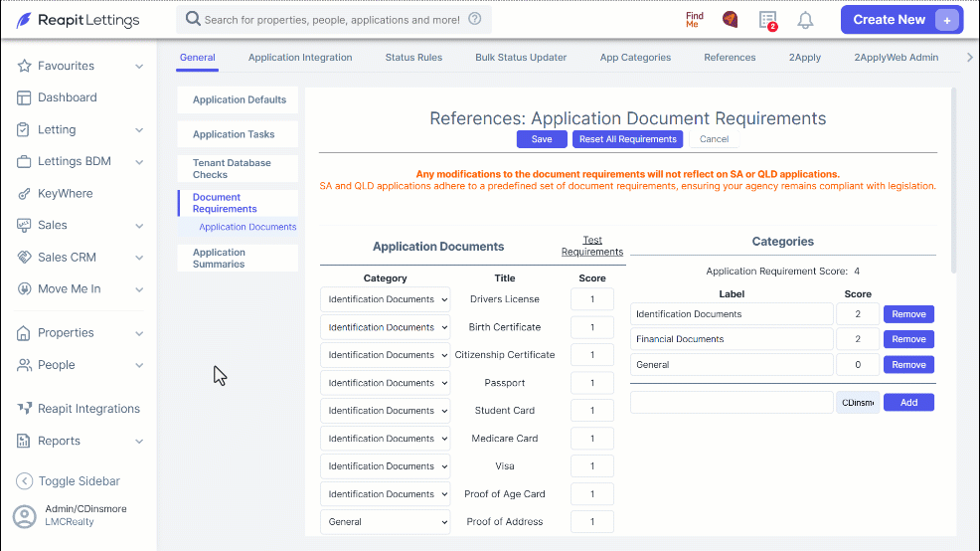Screen dimensions: 980x551
Task: Remove the Identification Documents category
Action: click(908, 314)
